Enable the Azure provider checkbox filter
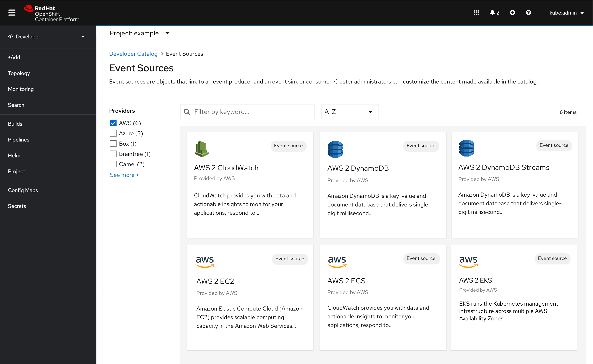This screenshot has height=364, width=593. (113, 133)
